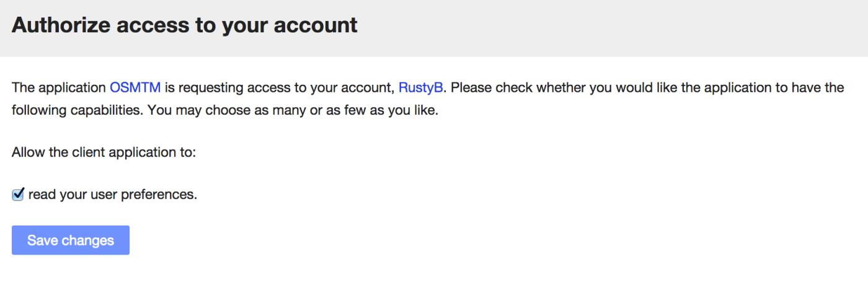Toggle the user preferences permission checkbox

click(x=18, y=195)
